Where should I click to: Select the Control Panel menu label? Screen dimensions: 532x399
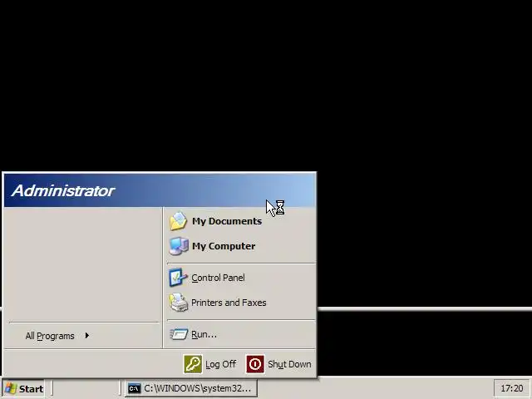pyautogui.click(x=218, y=278)
